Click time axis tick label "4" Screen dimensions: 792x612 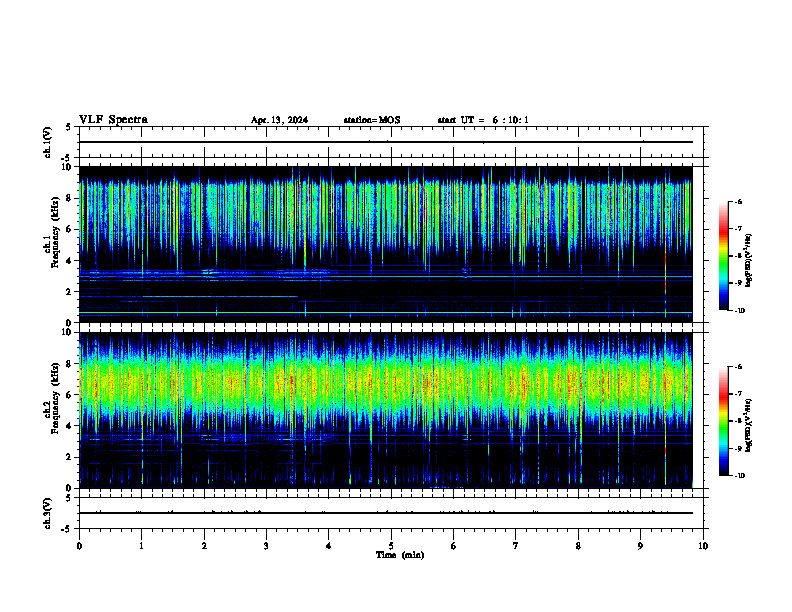click(329, 546)
